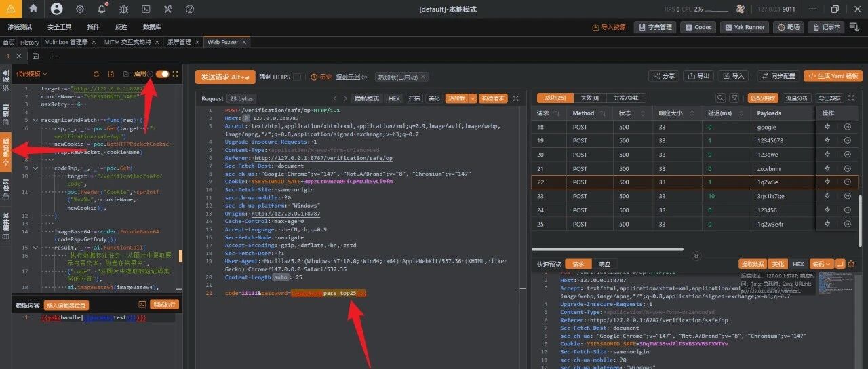This screenshot has width=868, height=369.
Task: Open the collapse menu icon beside 记事本
Action: (854, 27)
